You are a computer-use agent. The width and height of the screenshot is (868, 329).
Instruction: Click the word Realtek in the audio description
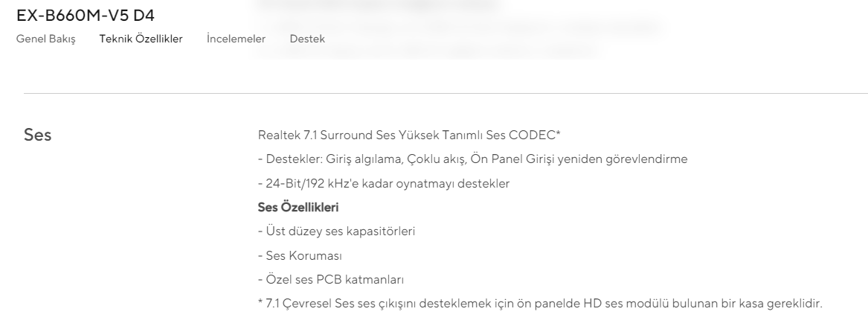[x=273, y=134]
